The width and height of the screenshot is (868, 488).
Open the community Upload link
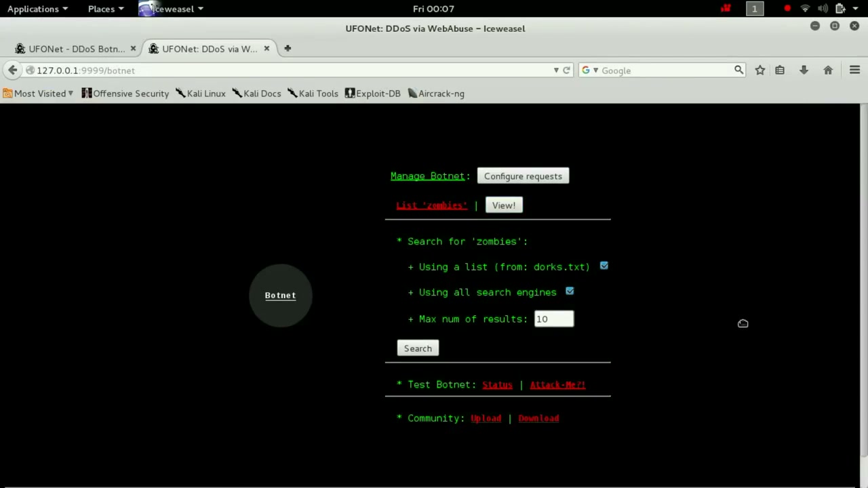pos(486,418)
